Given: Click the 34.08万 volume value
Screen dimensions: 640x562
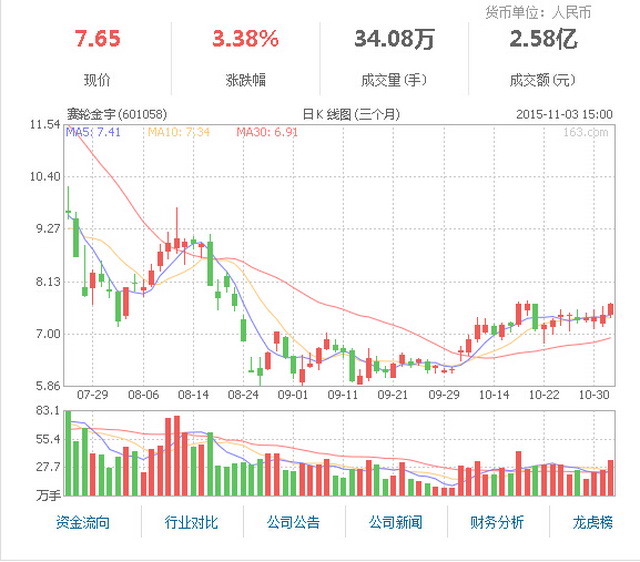Looking at the screenshot, I should point(394,39).
